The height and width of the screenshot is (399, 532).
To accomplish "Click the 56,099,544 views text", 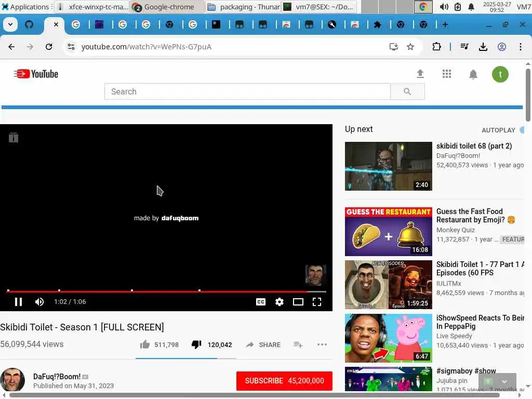I will [32, 344].
